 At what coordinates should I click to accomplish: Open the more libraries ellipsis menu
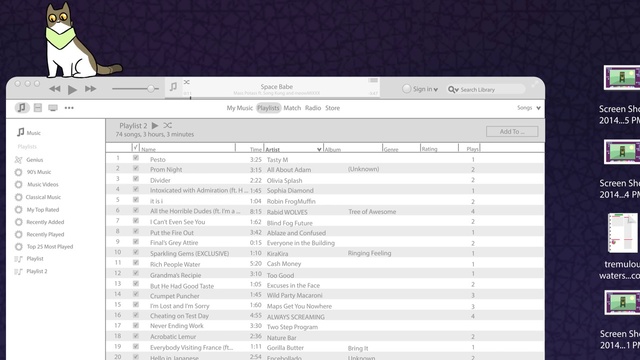click(69, 108)
